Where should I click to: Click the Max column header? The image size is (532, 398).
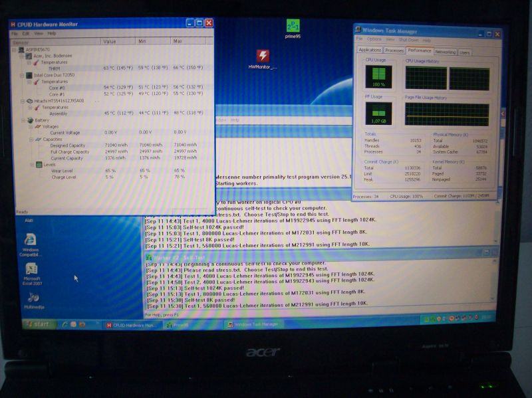188,41
